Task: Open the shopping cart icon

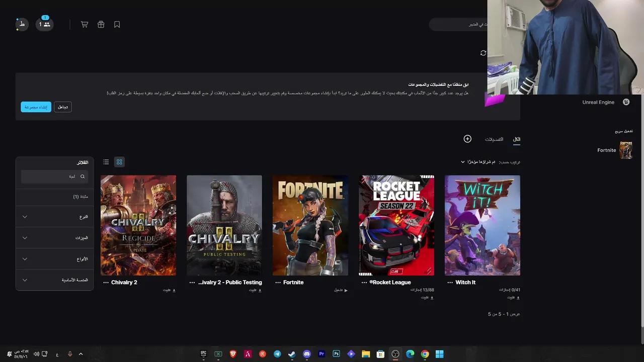Action: coord(85,24)
